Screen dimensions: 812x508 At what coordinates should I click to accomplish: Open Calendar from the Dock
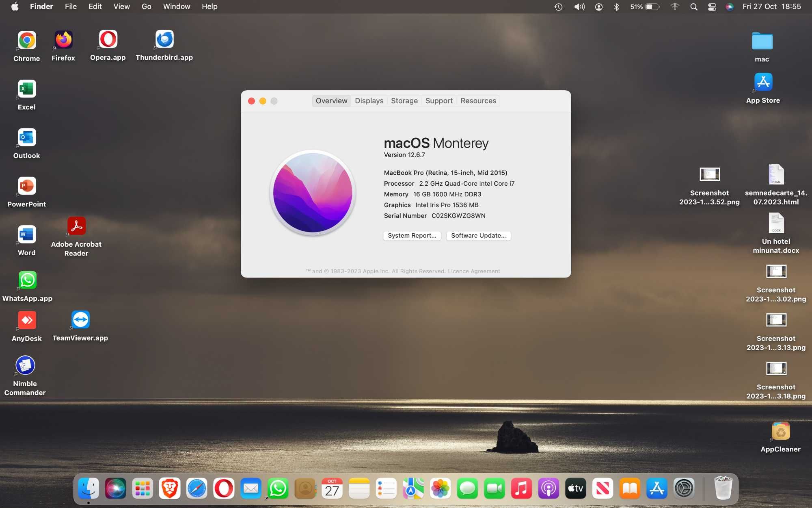pos(332,488)
